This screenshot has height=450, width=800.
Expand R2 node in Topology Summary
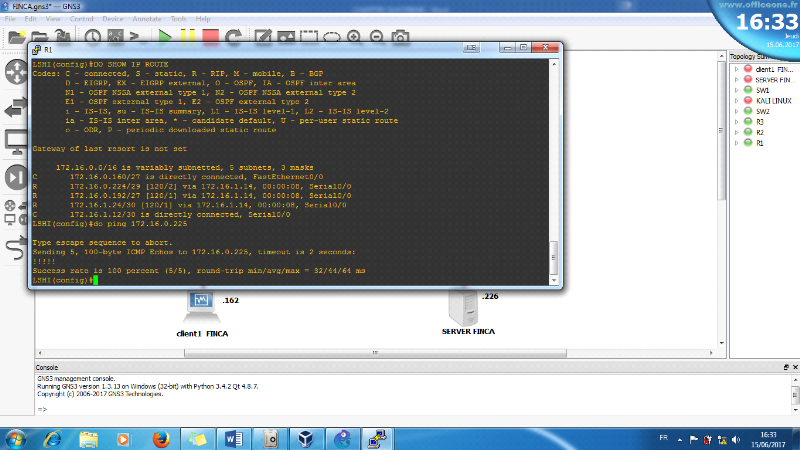pyautogui.click(x=736, y=132)
